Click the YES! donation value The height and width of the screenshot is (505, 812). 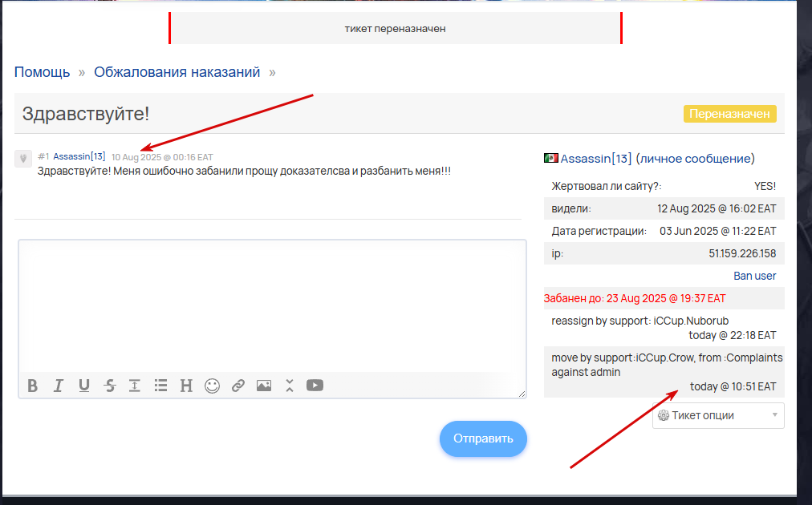[765, 186]
